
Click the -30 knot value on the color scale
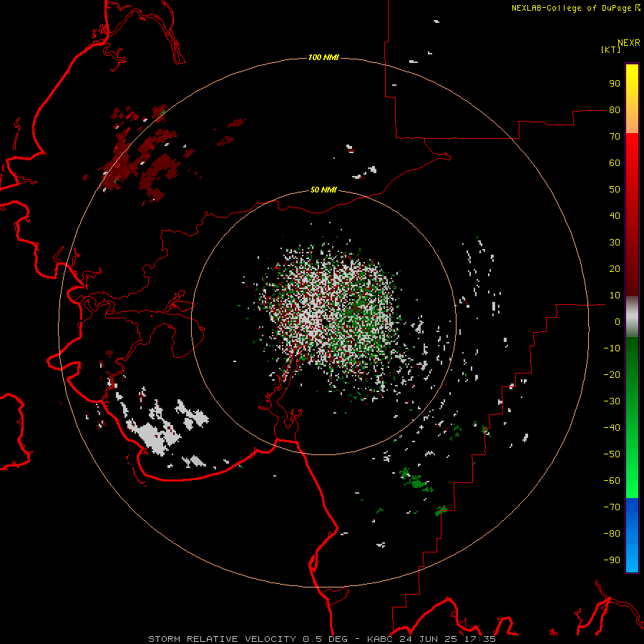pos(612,401)
